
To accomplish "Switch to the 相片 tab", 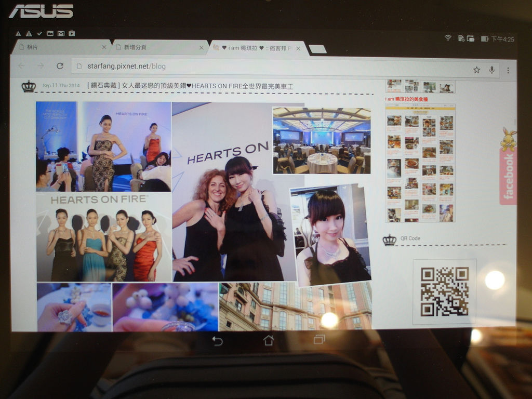I will [x=61, y=47].
